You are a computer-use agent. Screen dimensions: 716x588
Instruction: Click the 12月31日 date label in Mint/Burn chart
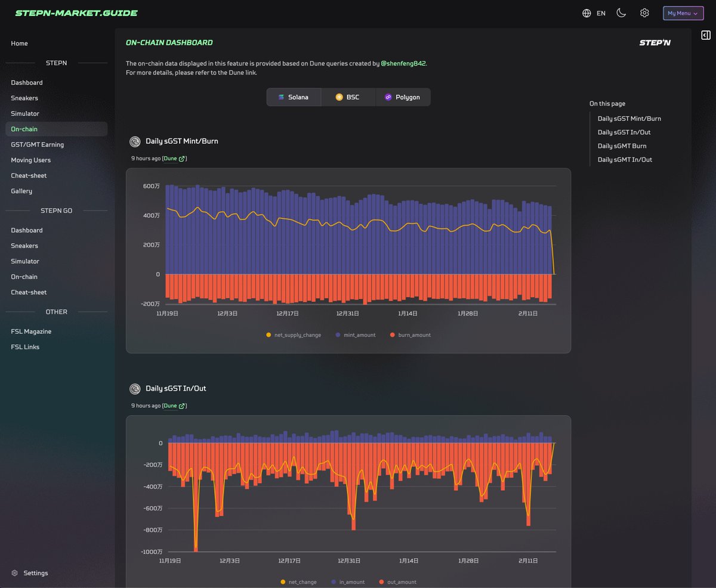(348, 314)
